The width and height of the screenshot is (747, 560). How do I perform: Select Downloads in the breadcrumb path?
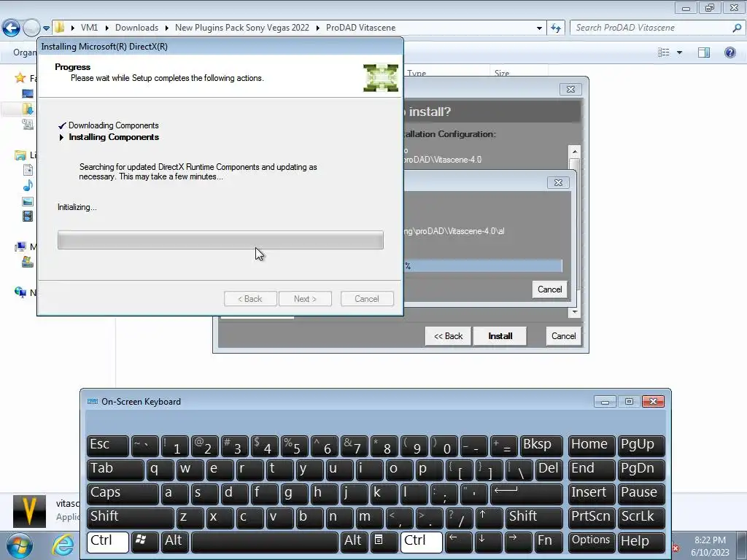136,28
